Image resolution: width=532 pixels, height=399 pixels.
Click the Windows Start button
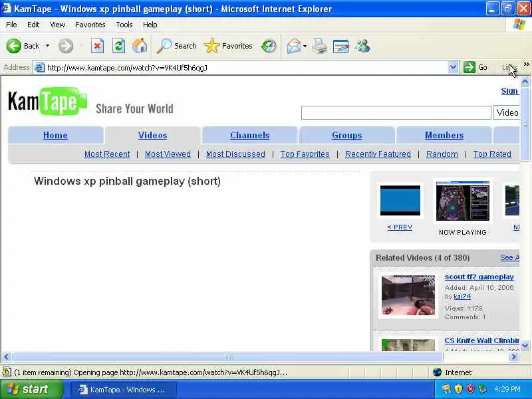(x=31, y=389)
